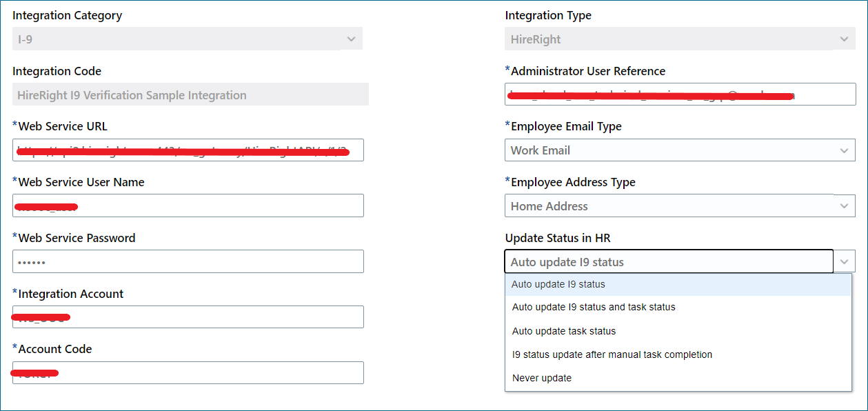The height and width of the screenshot is (411, 868).
Task: Choose the "Never update" option
Action: [542, 378]
